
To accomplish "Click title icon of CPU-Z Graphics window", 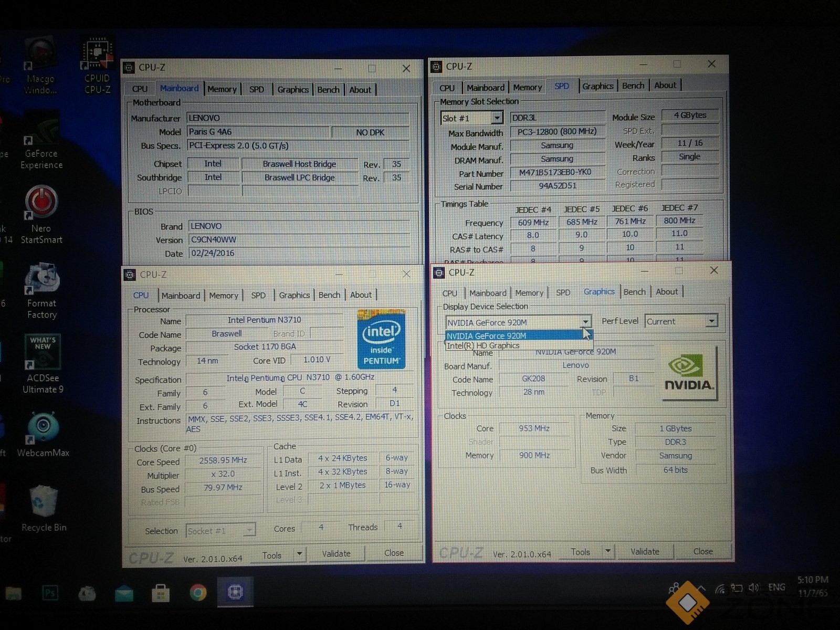I will pyautogui.click(x=439, y=272).
